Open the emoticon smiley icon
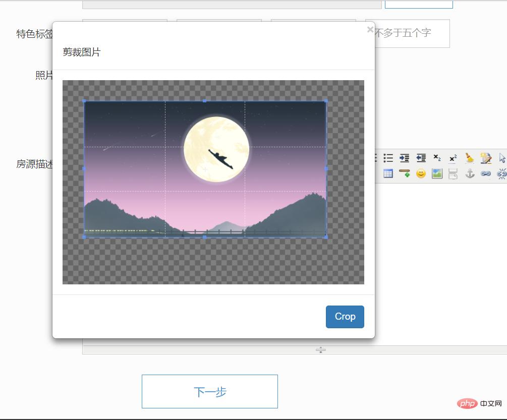Viewport: 507px width, 420px height. point(420,173)
